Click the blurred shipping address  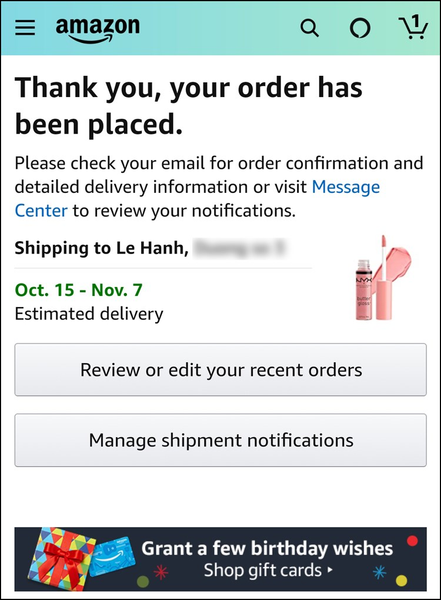(240, 248)
